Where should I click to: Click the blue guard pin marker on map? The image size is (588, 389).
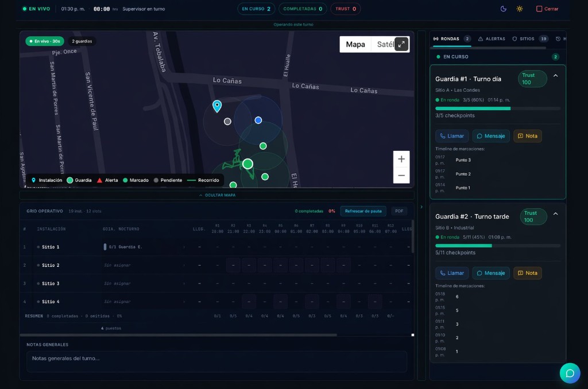point(258,120)
